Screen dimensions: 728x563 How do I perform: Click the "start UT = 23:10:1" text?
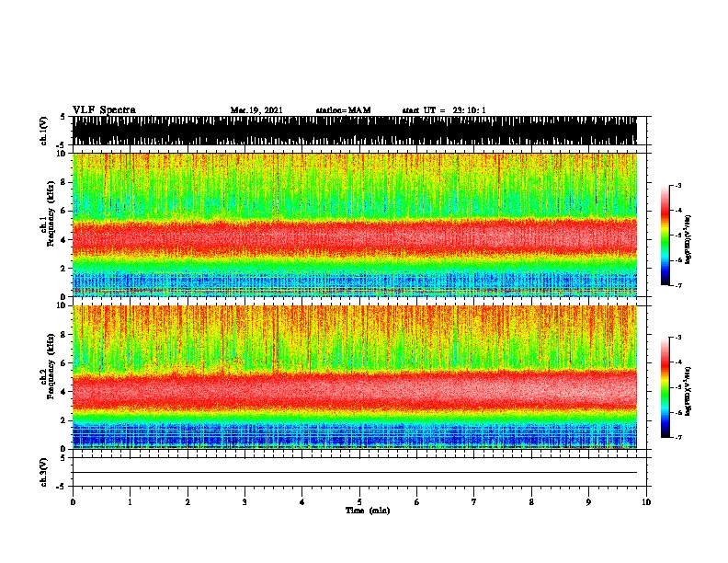[x=444, y=110]
